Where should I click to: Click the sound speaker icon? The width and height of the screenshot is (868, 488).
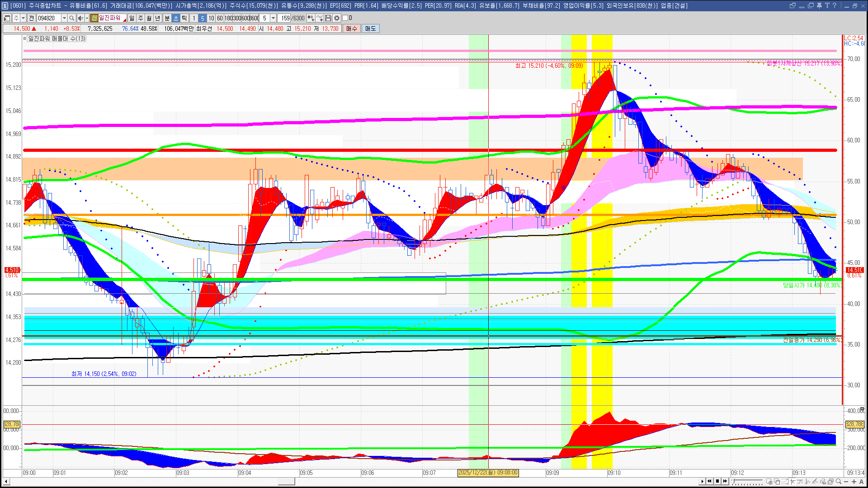pyautogui.click(x=80, y=18)
